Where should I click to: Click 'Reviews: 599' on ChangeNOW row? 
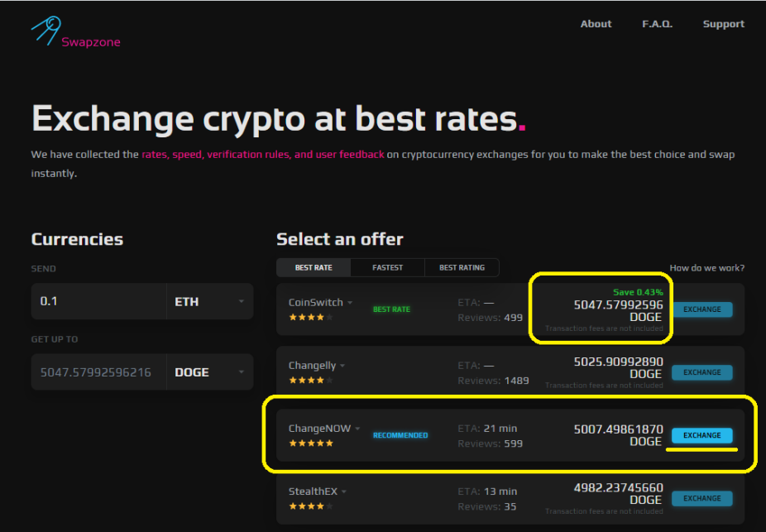490,443
